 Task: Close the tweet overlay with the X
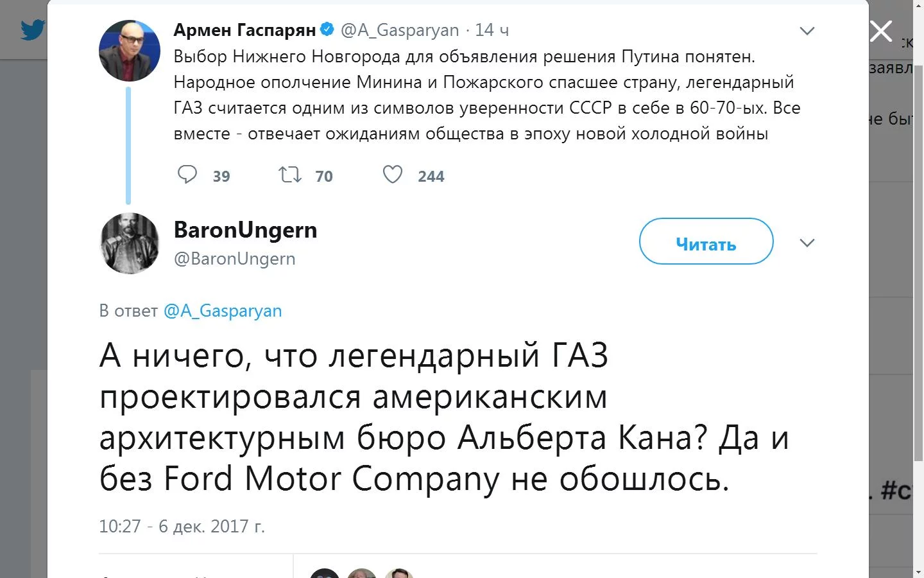[x=880, y=31]
